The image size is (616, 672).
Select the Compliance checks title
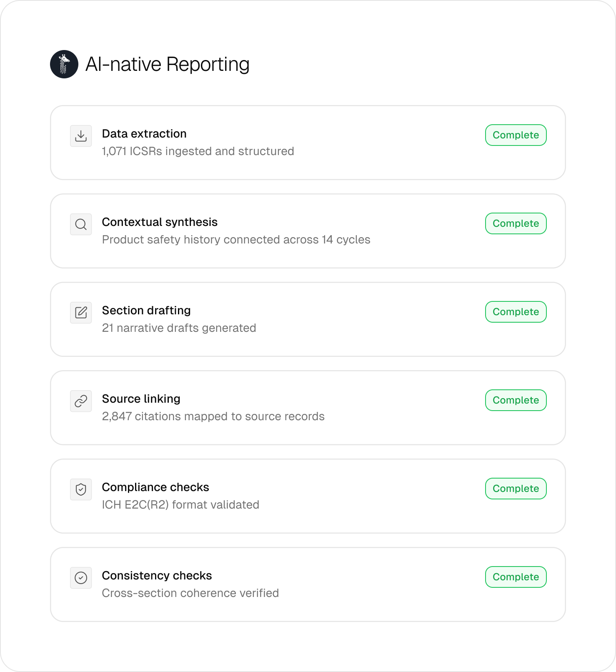(155, 487)
